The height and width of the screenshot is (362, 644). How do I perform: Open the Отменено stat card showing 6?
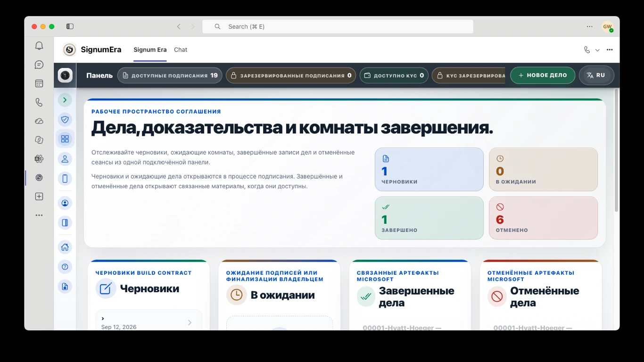tap(543, 218)
